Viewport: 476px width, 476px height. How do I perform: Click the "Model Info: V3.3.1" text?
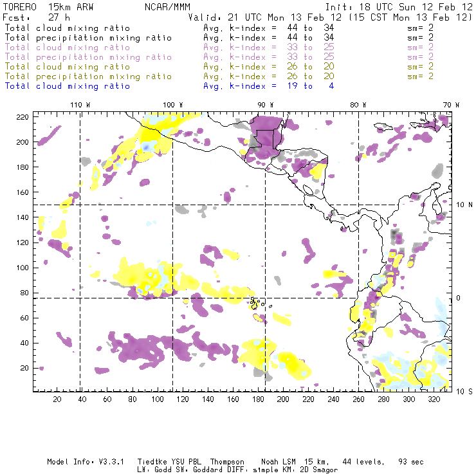(86, 462)
